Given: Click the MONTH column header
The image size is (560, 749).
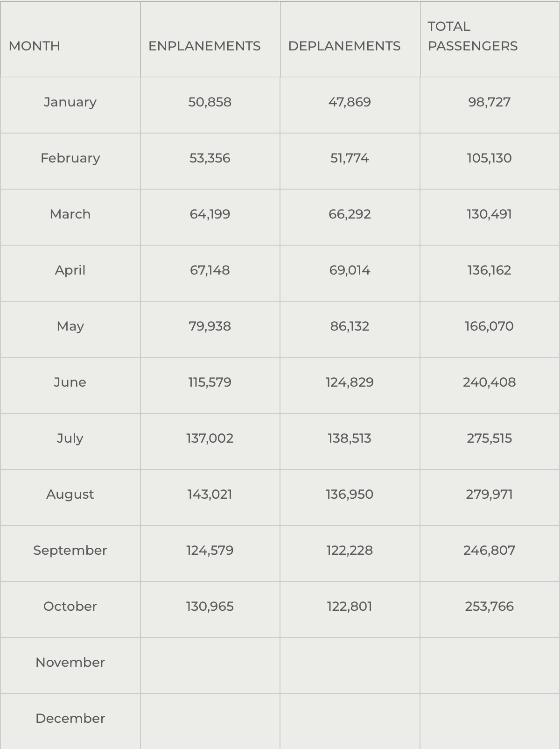Looking at the screenshot, I should click(35, 46).
